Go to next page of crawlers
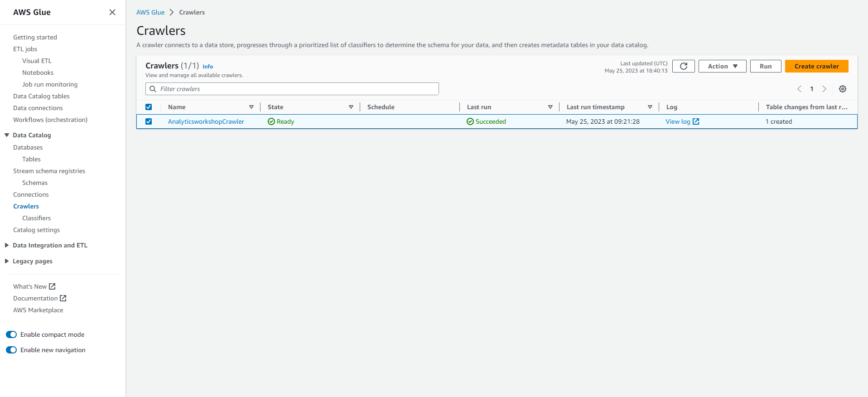Image resolution: width=868 pixels, height=397 pixels. pyautogui.click(x=824, y=89)
